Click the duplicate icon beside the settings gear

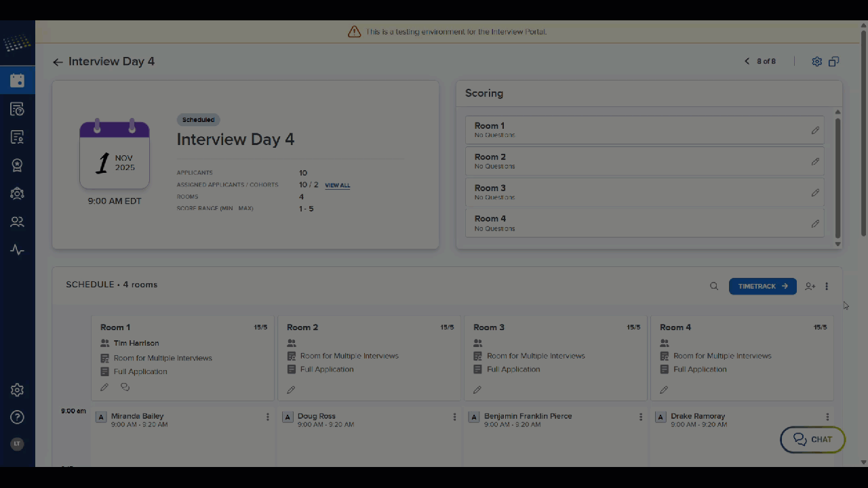833,61
